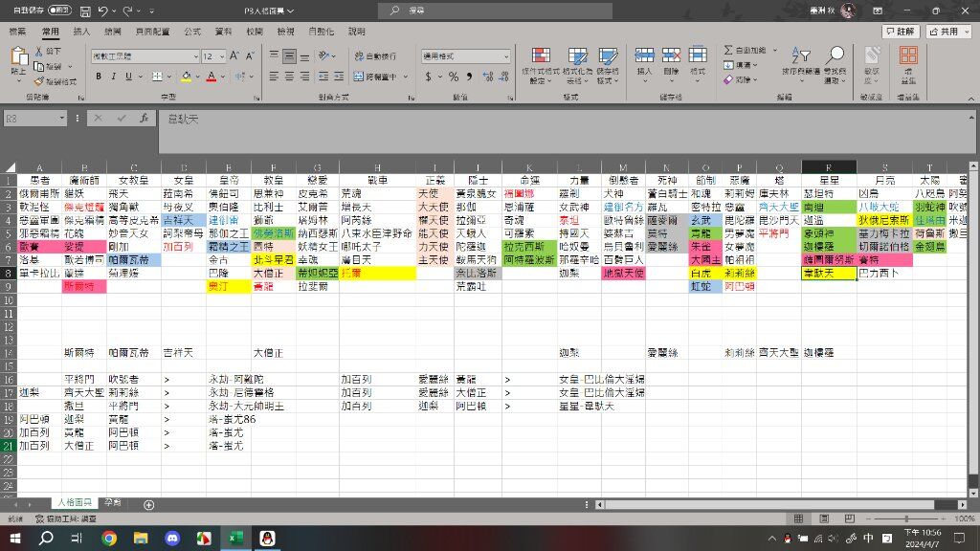Click the insert function fx button
This screenshot has width=980, height=551.
click(x=144, y=118)
